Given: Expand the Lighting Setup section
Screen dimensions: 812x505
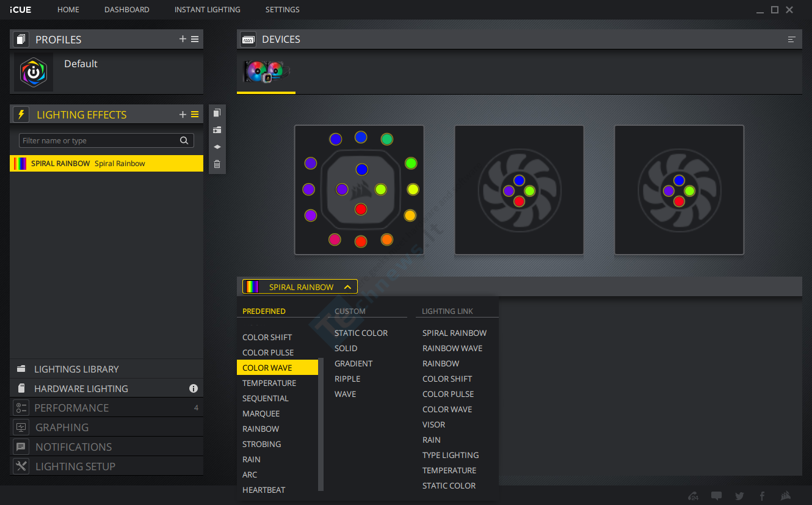Looking at the screenshot, I should [x=106, y=467].
